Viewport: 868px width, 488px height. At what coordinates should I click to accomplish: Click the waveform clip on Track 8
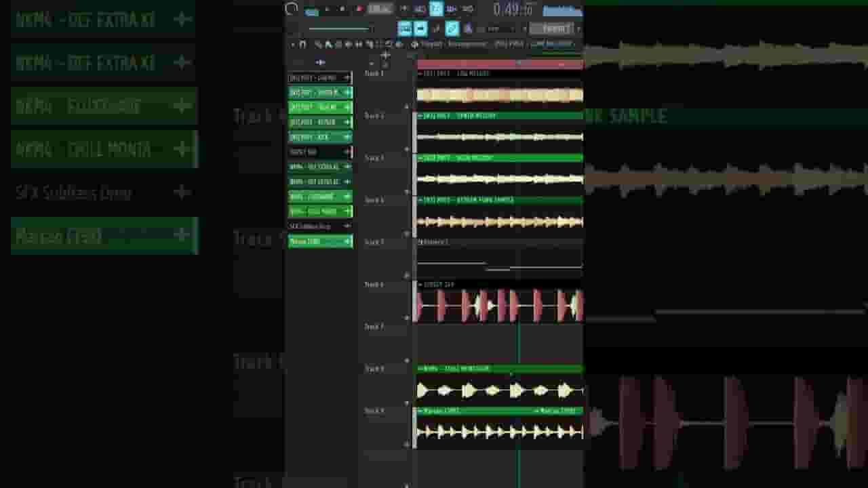tap(500, 390)
